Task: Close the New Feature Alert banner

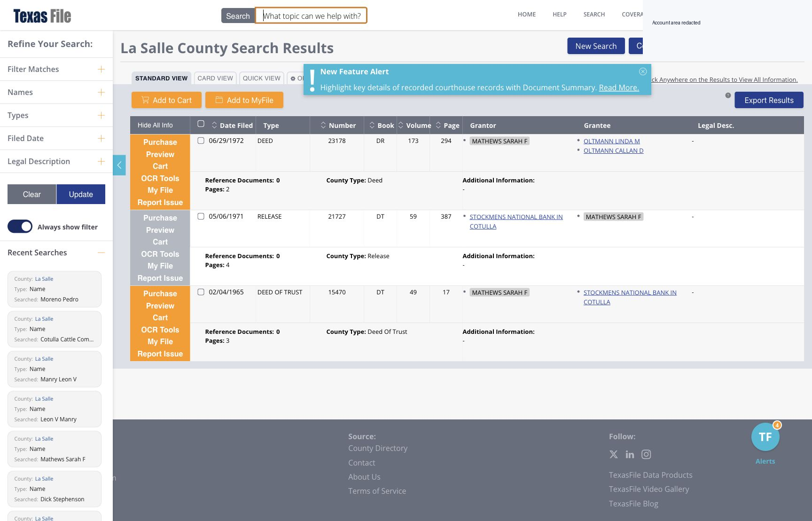Action: click(643, 71)
